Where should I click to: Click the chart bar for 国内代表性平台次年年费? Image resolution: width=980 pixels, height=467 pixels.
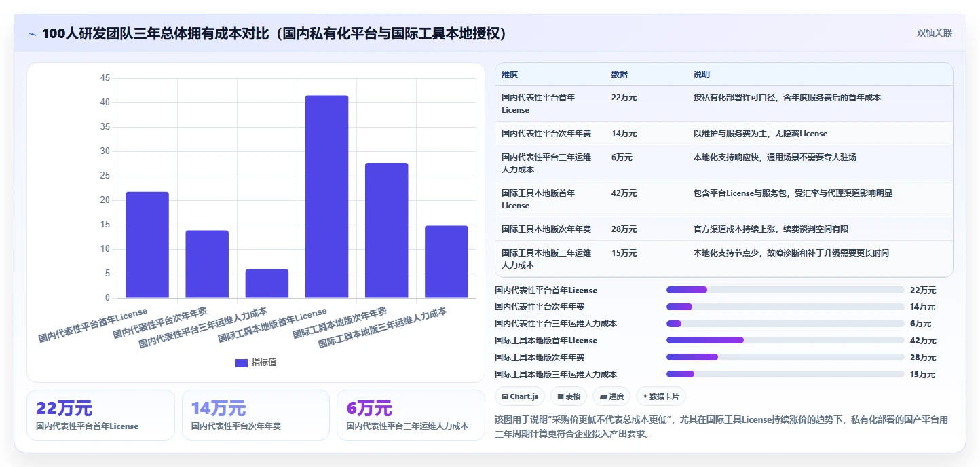point(207,264)
